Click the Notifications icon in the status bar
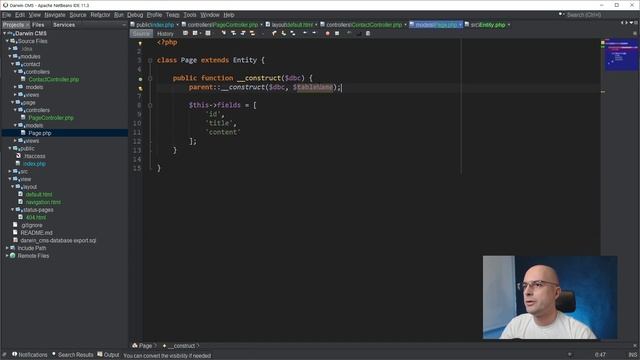Image resolution: width=640 pixels, height=360 pixels. (x=14, y=354)
